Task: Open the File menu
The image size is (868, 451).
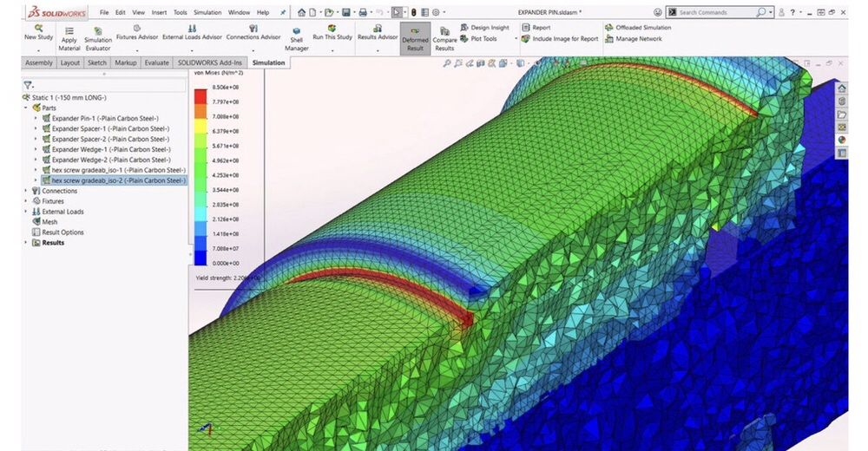Action: (104, 12)
